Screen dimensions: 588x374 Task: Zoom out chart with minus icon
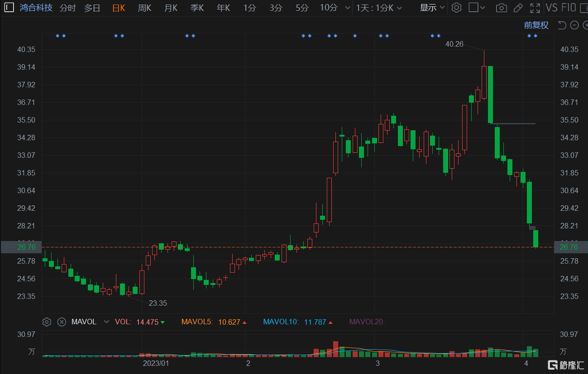tap(574, 25)
